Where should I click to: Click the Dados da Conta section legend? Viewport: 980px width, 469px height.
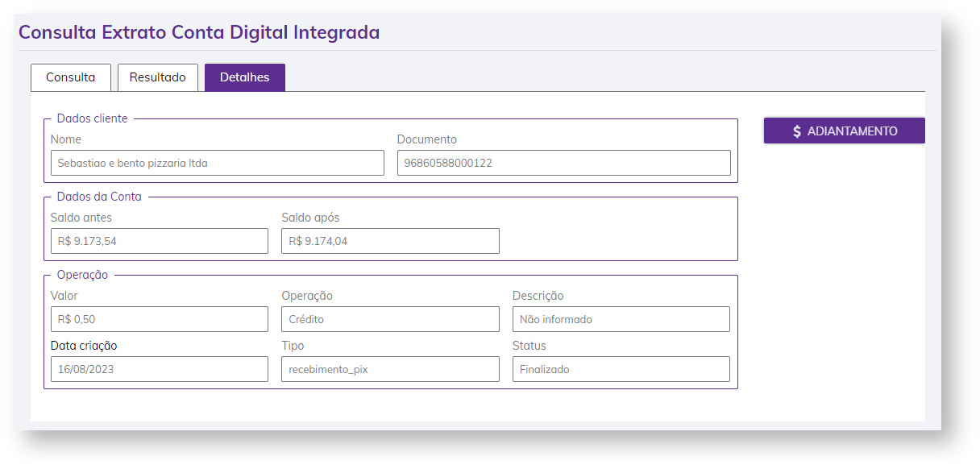(99, 197)
